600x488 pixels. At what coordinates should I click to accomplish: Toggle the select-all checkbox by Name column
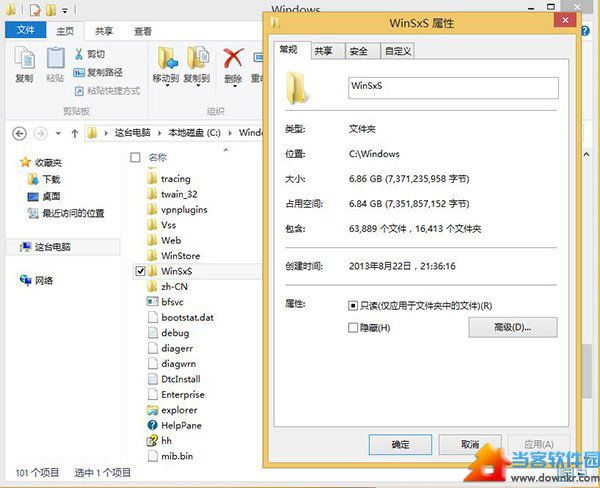(x=135, y=157)
